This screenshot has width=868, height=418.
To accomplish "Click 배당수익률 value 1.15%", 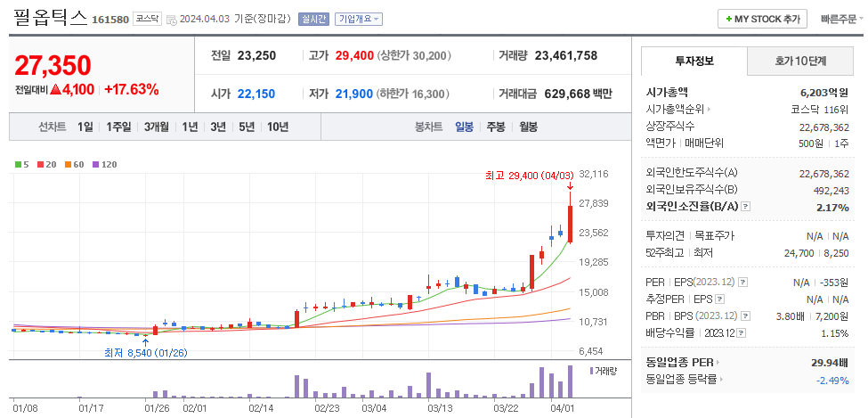I will pos(835,333).
